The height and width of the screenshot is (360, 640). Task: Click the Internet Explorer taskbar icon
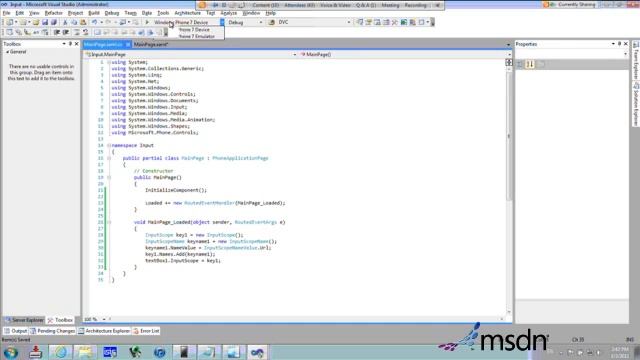point(61,352)
